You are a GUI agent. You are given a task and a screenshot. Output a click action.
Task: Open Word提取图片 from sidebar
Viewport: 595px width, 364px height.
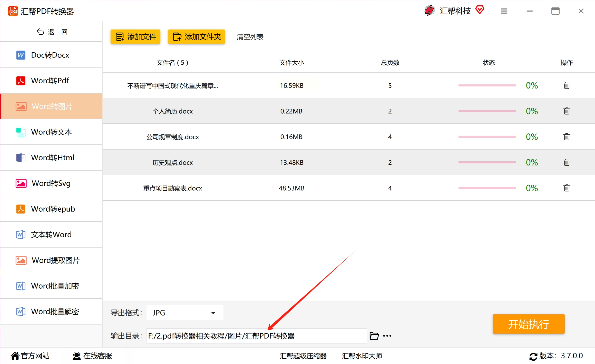[x=55, y=260]
